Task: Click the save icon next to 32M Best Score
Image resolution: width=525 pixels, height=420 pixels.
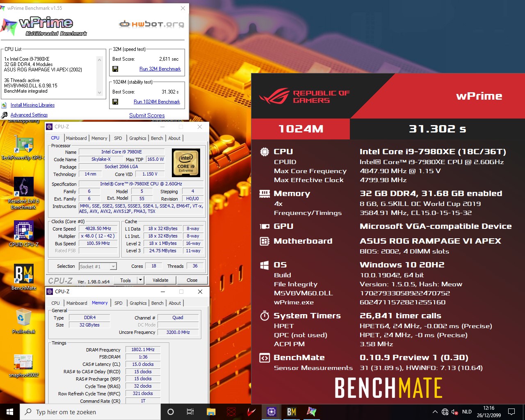Action: coord(115,69)
